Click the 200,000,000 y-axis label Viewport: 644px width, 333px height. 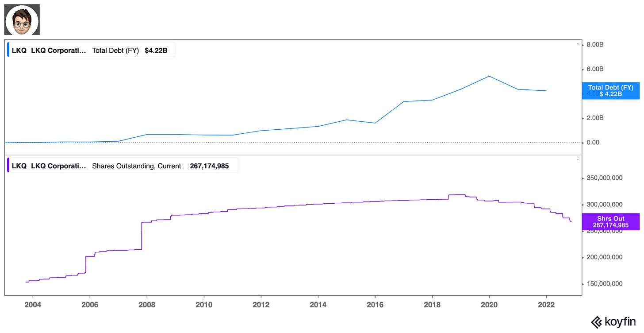(x=605, y=257)
